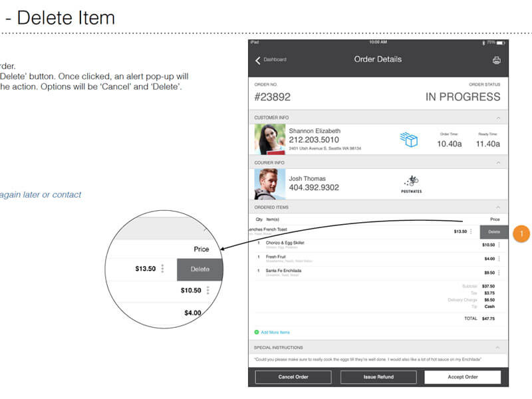The height and width of the screenshot is (399, 532).
Task: Click the Delete button inside the magnified circle
Action: [198, 269]
